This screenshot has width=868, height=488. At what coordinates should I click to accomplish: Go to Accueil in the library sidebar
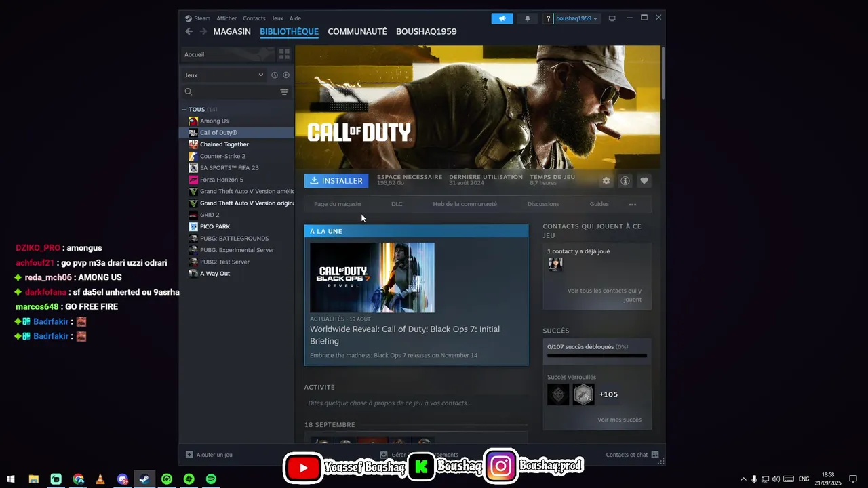pos(228,54)
